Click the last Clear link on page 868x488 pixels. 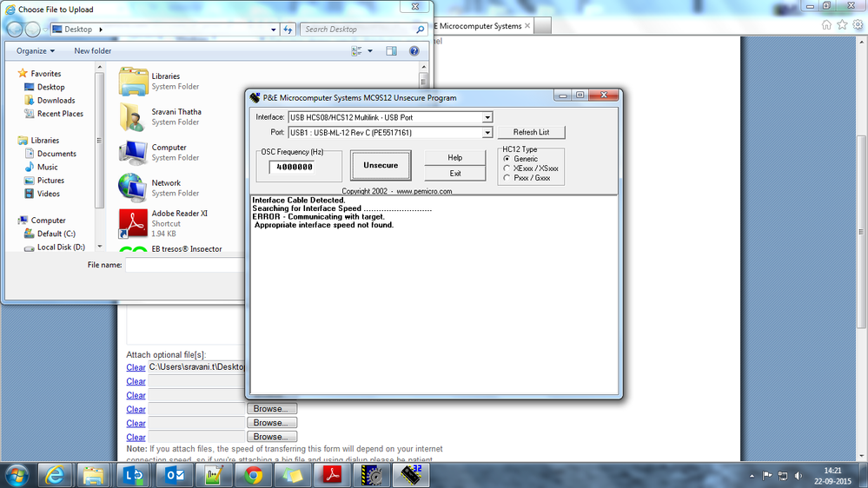136,437
